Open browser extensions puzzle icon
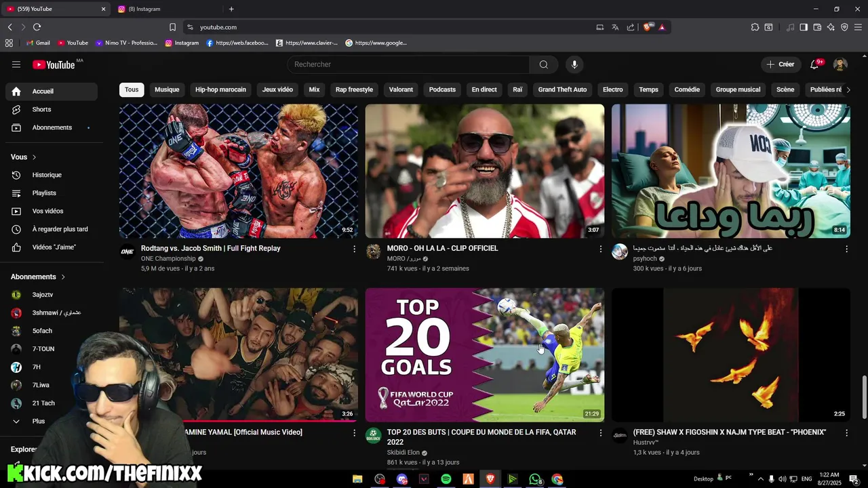868x488 pixels. (x=755, y=27)
